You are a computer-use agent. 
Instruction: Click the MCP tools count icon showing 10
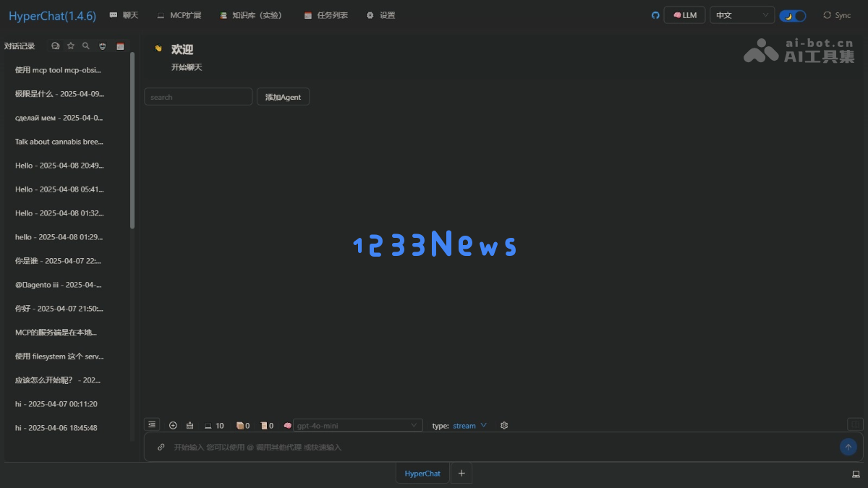tap(214, 426)
